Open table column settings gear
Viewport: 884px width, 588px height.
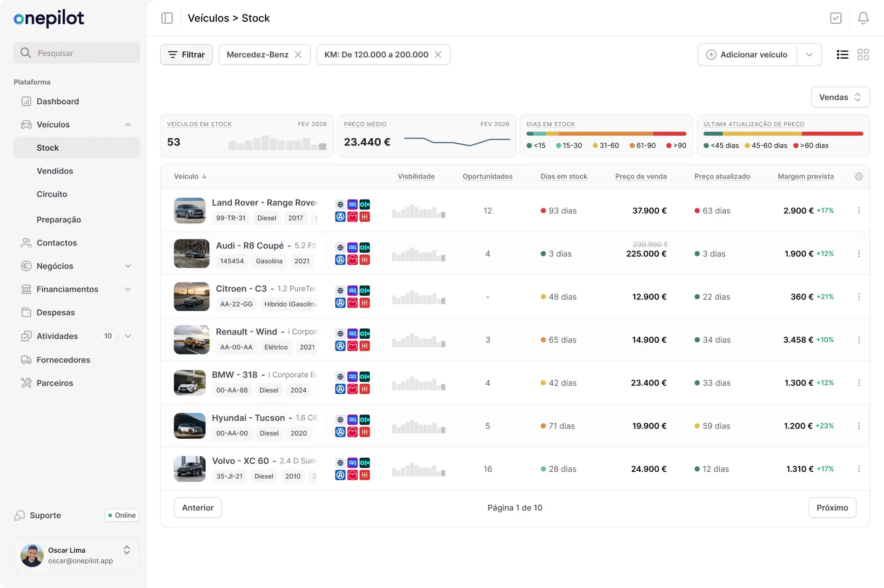pyautogui.click(x=859, y=176)
